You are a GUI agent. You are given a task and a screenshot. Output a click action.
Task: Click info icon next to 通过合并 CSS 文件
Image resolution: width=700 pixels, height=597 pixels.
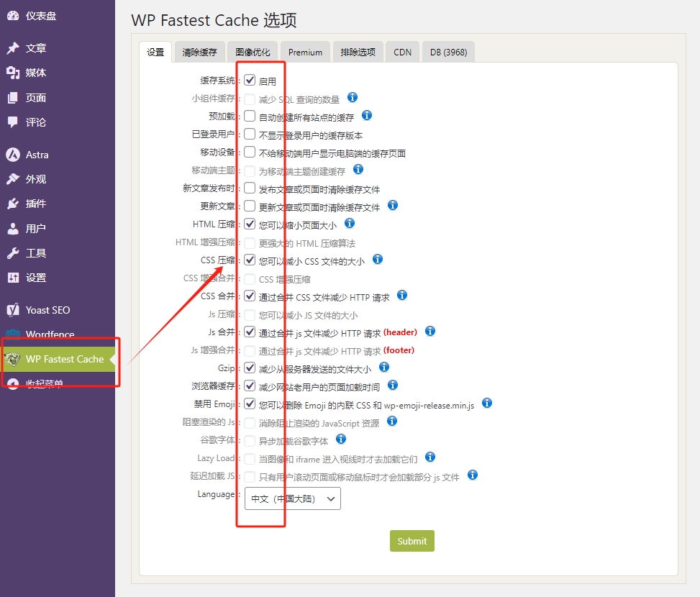tap(401, 295)
